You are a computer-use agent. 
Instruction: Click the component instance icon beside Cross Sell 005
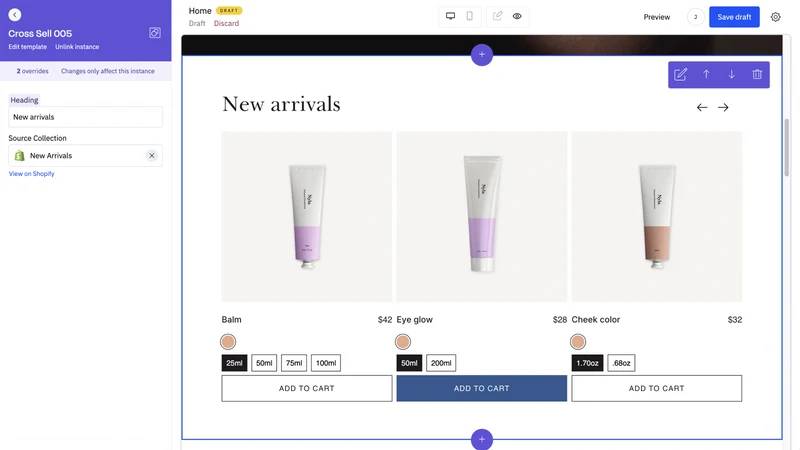coord(155,33)
